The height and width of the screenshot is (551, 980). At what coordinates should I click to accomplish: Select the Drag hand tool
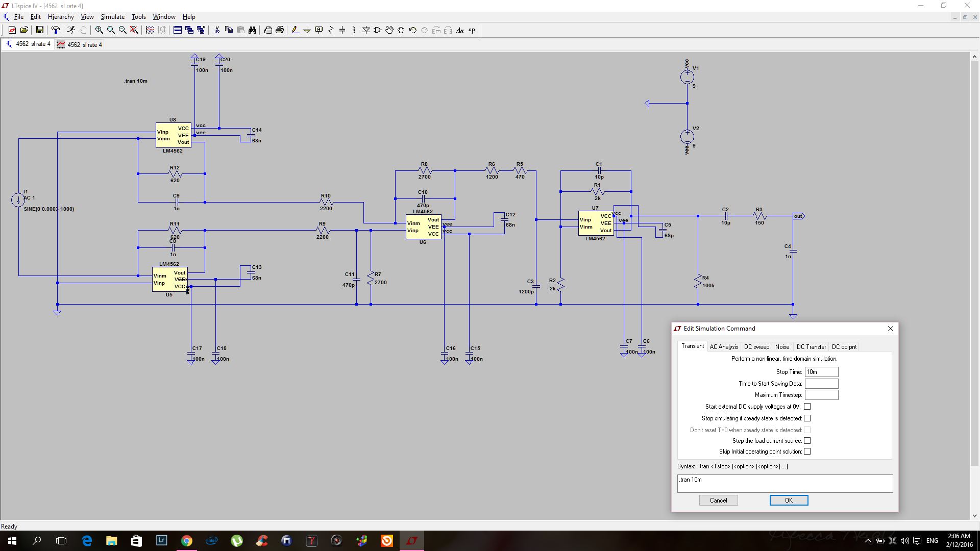click(401, 30)
